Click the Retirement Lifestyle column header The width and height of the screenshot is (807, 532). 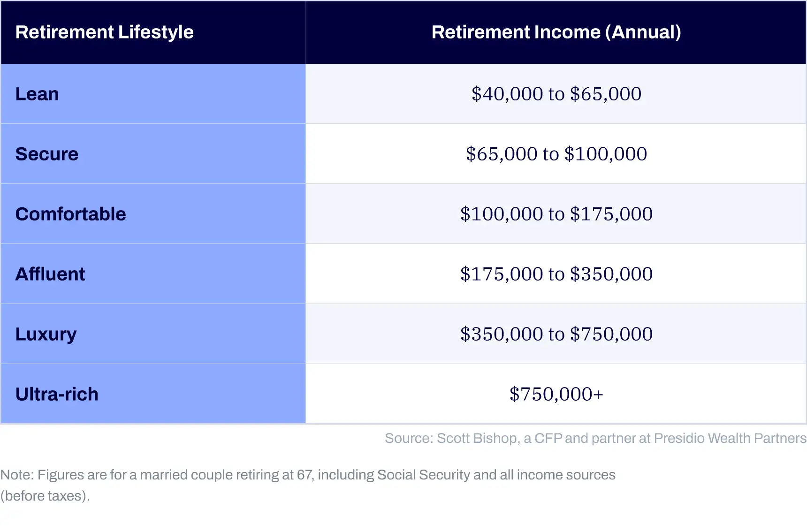click(x=153, y=32)
